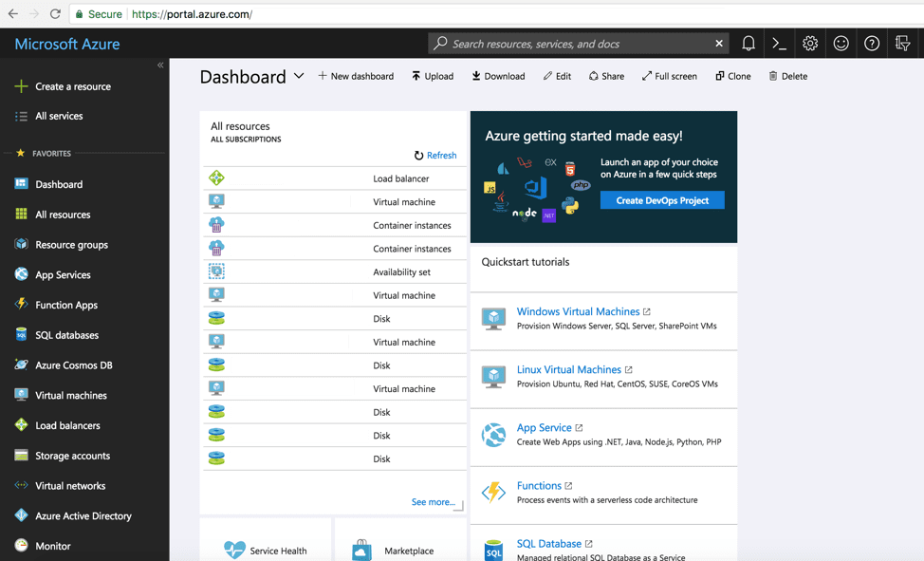Click the Azure Active Directory icon

(21, 515)
